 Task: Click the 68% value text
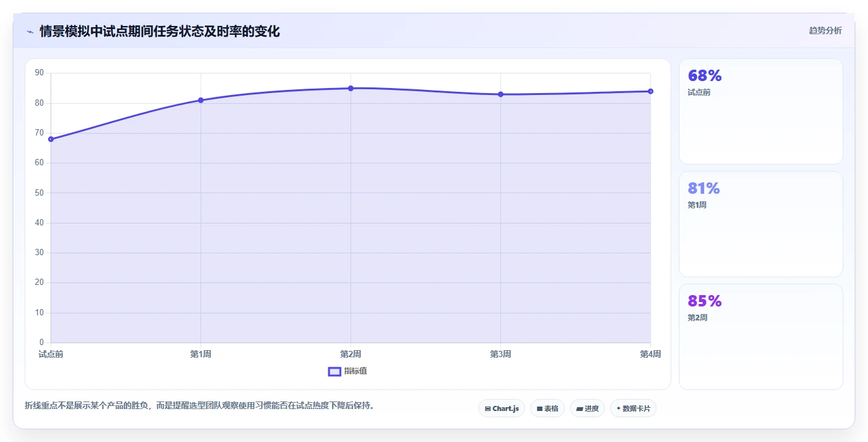pos(705,76)
